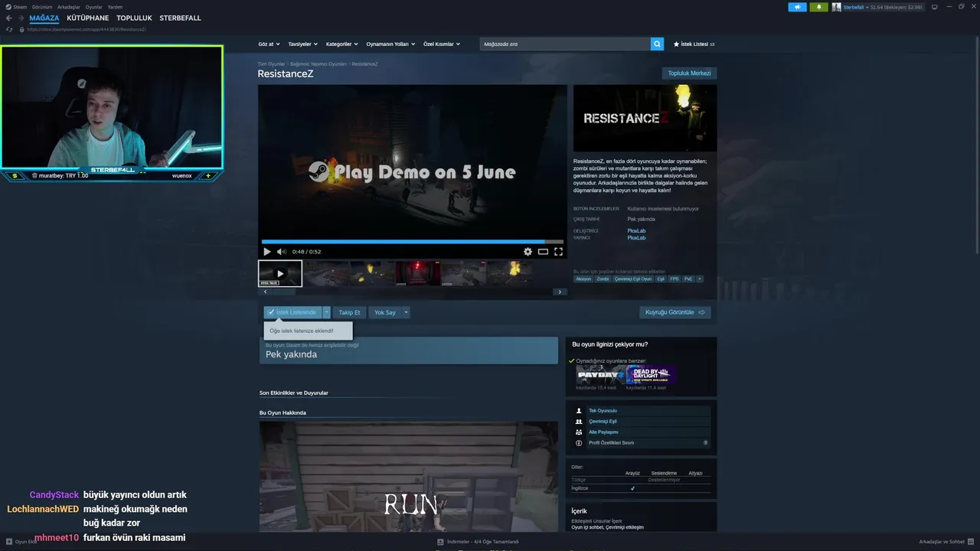
Task: Open the Özel Kısımlar dropdown
Action: (442, 44)
